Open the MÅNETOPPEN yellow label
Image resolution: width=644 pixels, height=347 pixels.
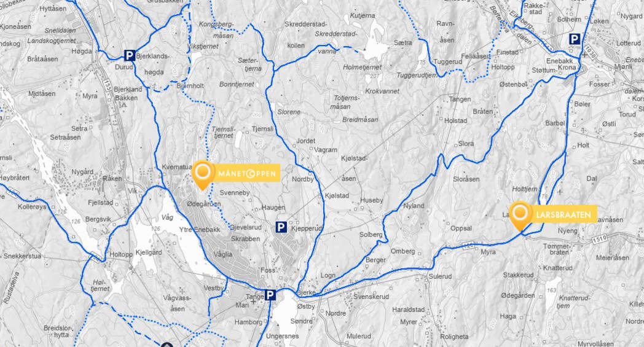click(x=247, y=173)
